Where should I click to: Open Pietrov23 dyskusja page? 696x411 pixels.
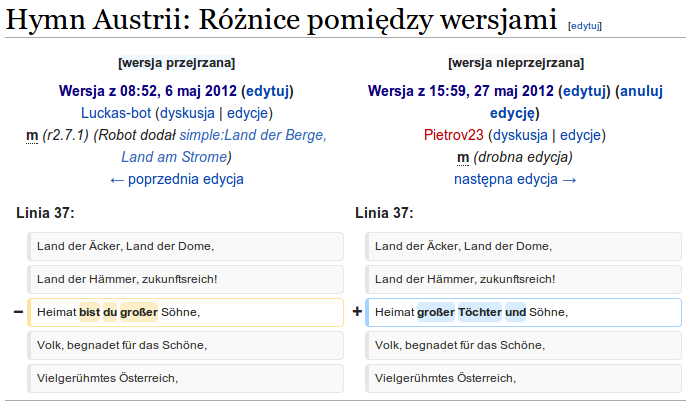point(519,135)
